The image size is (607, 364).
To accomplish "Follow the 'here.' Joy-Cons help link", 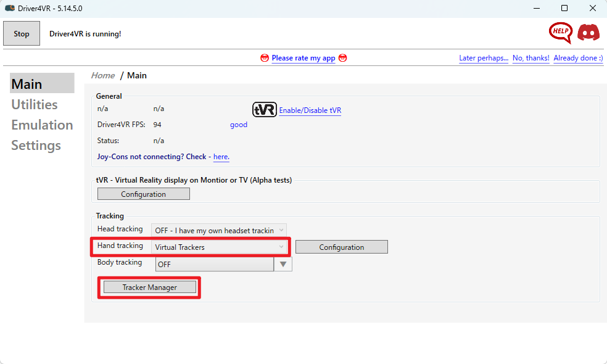I will (x=221, y=157).
